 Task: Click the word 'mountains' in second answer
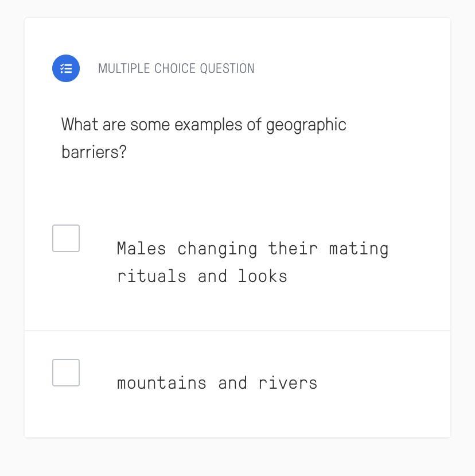[161, 383]
